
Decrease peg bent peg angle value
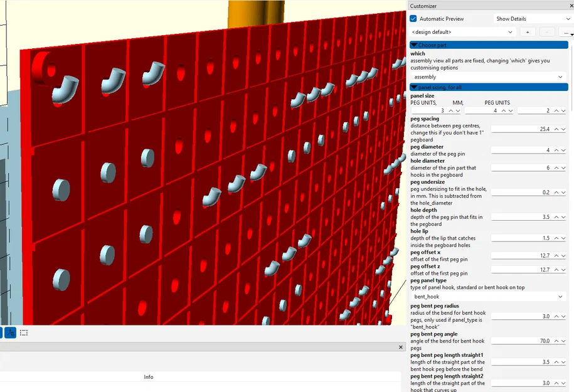coord(563,341)
